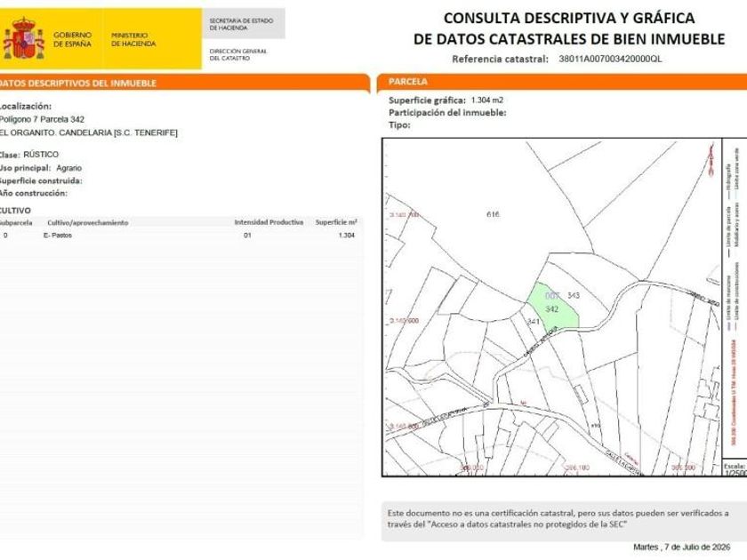
Task: Click the Referencia catastral label
Action: [500, 59]
